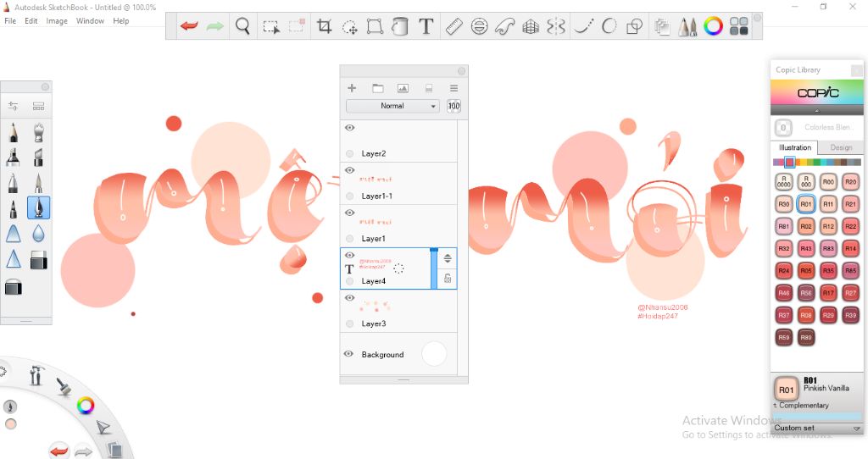Enable the Ruler guide tool
Screen dimensions: 868x459
pyautogui.click(x=454, y=26)
